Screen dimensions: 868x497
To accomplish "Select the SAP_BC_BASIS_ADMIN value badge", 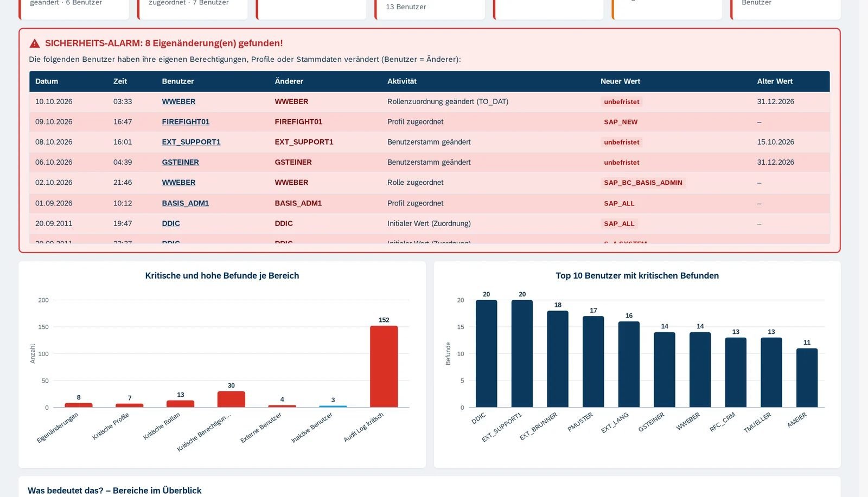I will pyautogui.click(x=643, y=183).
